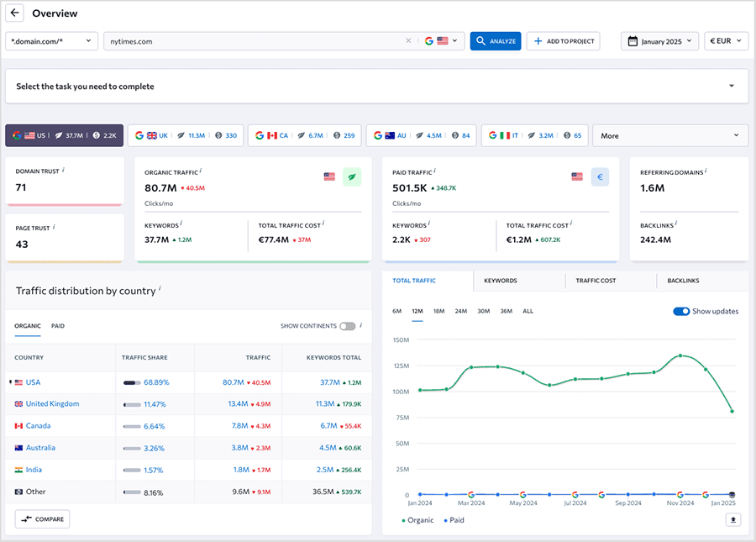Screen dimensions: 756x542
Task: Click the 11.47% traffic share bar
Action: pyautogui.click(x=132, y=404)
